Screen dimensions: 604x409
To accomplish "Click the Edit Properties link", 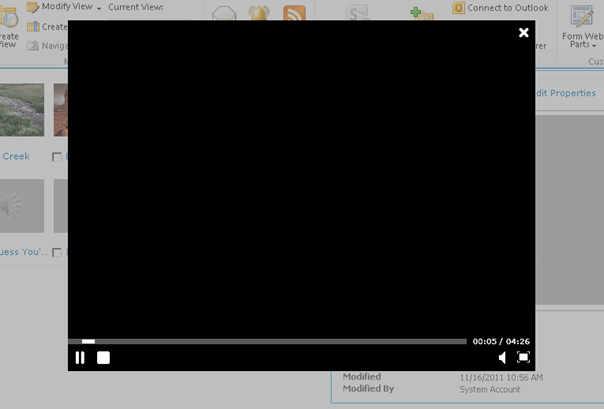I will pyautogui.click(x=566, y=93).
